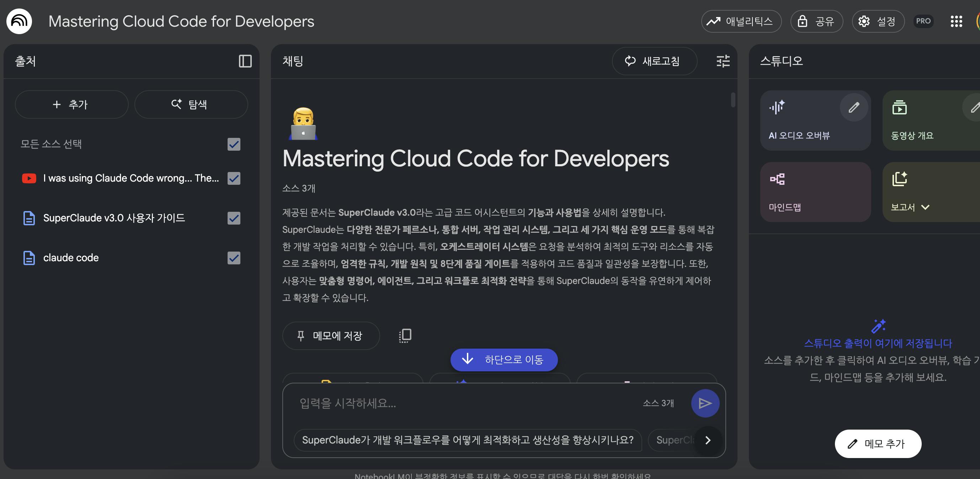
Task: Click the PRO badge
Action: pyautogui.click(x=923, y=21)
